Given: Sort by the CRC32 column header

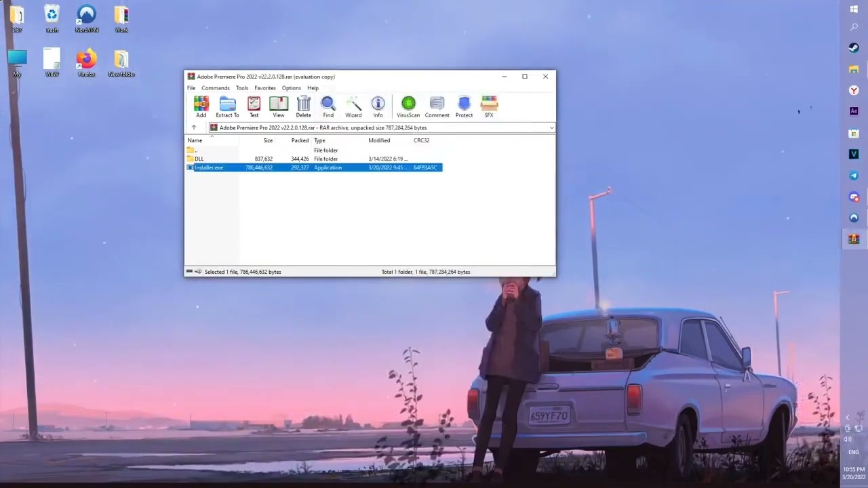Looking at the screenshot, I should (421, 140).
